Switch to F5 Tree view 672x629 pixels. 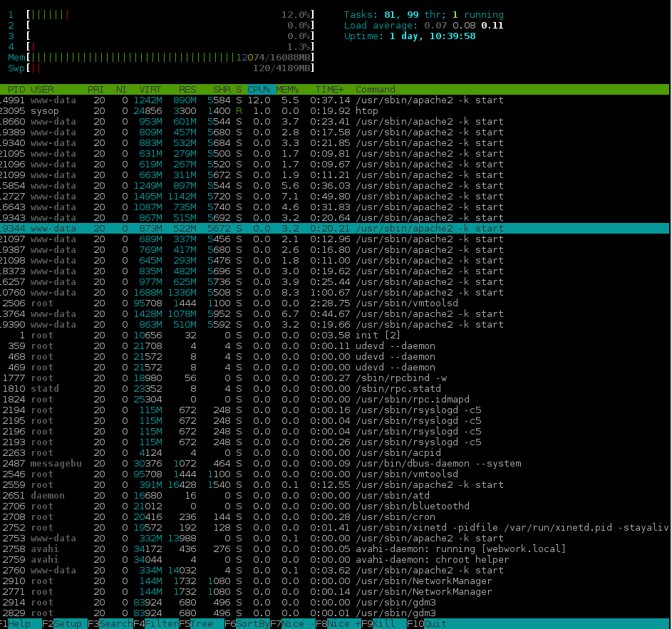click(202, 624)
